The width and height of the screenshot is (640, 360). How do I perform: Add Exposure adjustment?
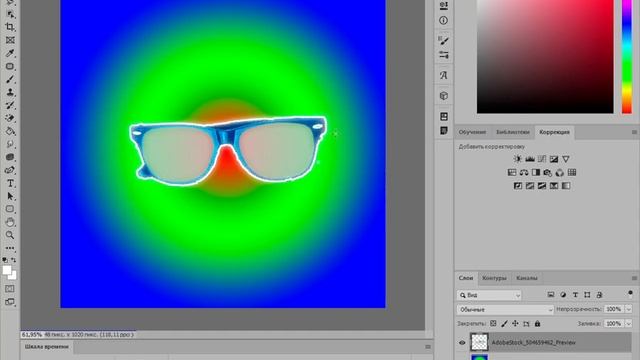pos(554,159)
